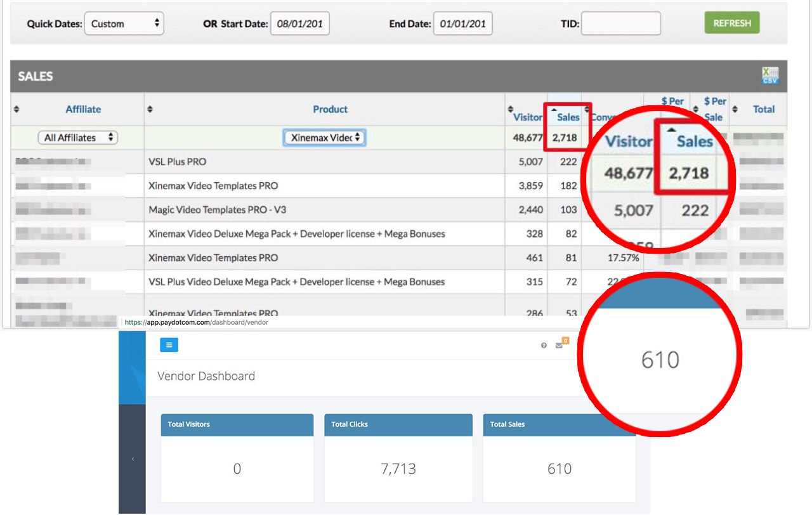Focus the End Date field

point(463,24)
